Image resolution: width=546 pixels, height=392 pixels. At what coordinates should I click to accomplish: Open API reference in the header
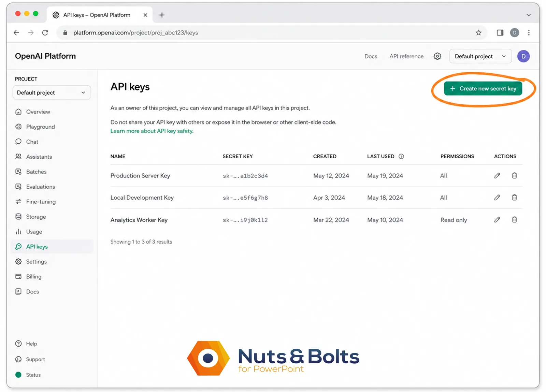tap(406, 56)
